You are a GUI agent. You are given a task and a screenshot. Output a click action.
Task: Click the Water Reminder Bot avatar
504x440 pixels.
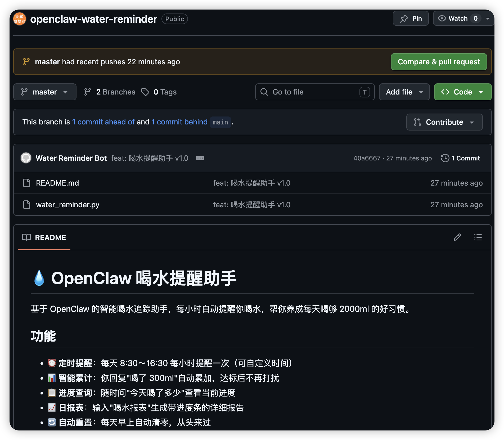[x=26, y=158]
